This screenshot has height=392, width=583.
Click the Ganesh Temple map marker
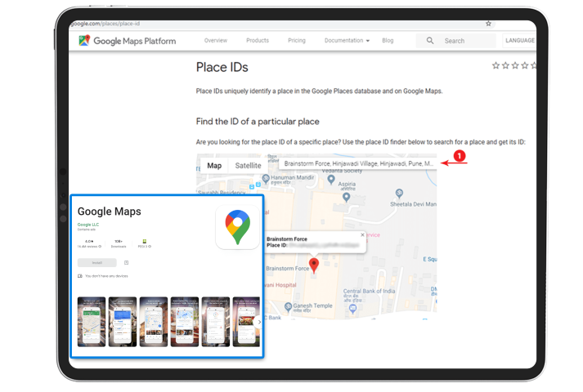[288, 307]
